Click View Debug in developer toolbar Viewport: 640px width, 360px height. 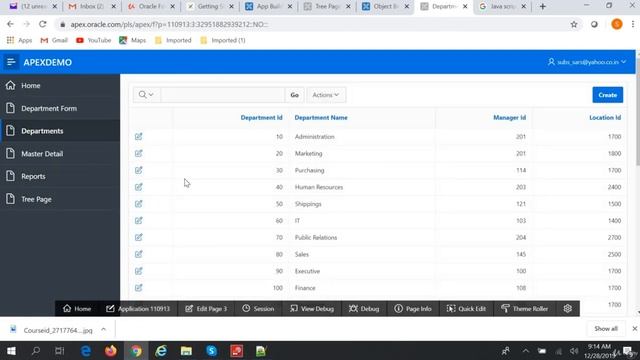click(x=312, y=309)
